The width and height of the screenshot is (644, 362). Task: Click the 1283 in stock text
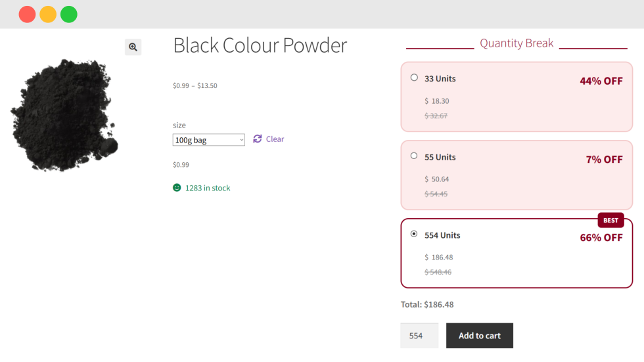coord(208,188)
